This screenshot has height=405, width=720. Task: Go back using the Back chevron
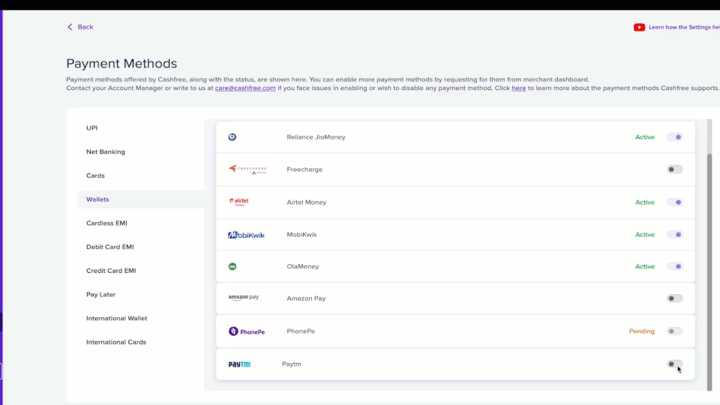coord(70,27)
